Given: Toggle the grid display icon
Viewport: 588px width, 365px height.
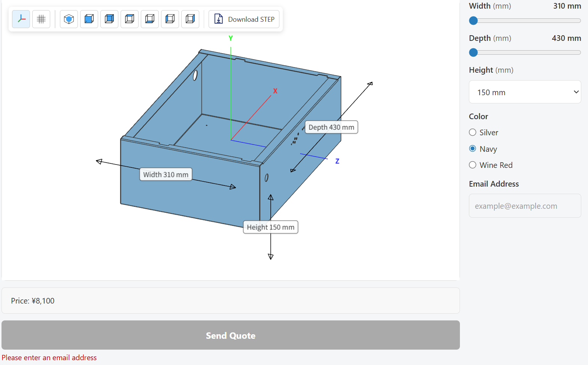Looking at the screenshot, I should click(x=41, y=19).
